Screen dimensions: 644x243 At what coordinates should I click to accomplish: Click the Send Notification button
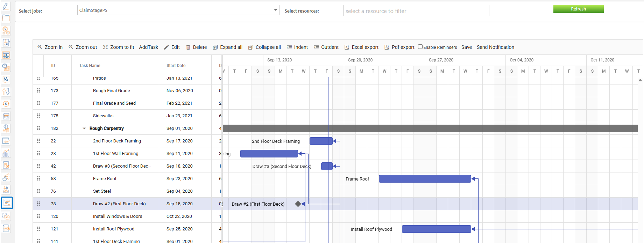pos(495,47)
